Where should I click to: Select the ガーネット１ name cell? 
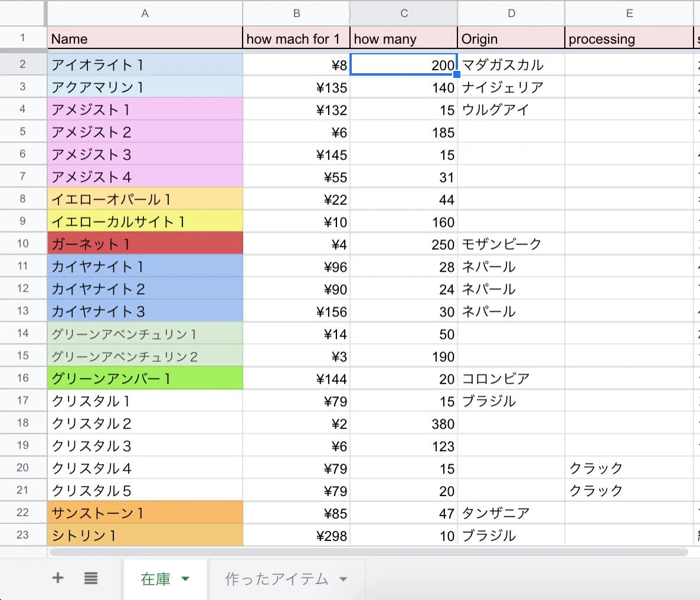pos(145,243)
